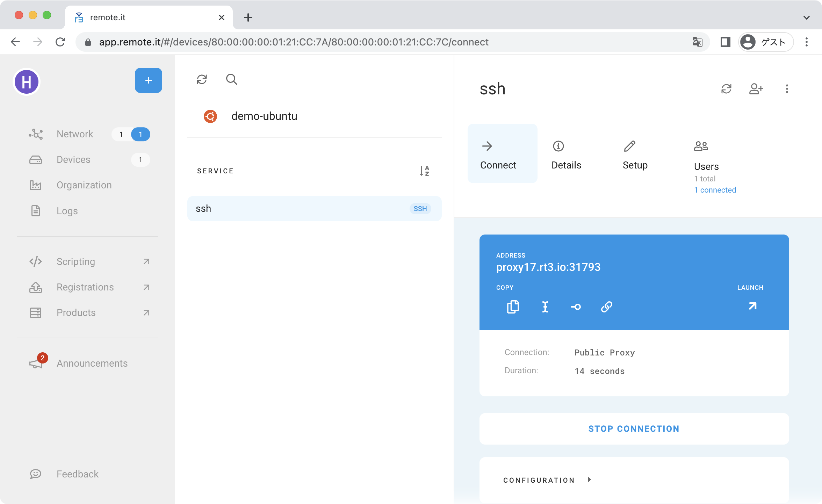This screenshot has width=822, height=504.
Task: Click the Announcements megaphone icon
Action: pos(36,363)
